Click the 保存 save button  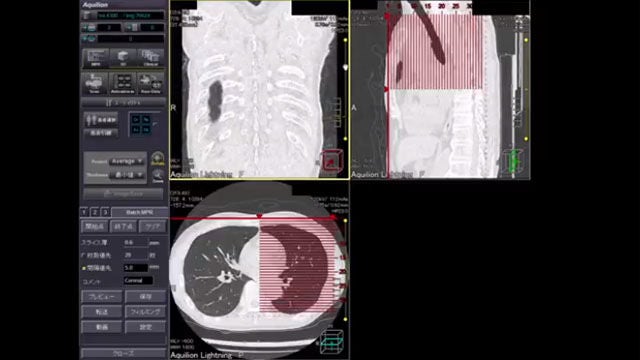coord(146,297)
